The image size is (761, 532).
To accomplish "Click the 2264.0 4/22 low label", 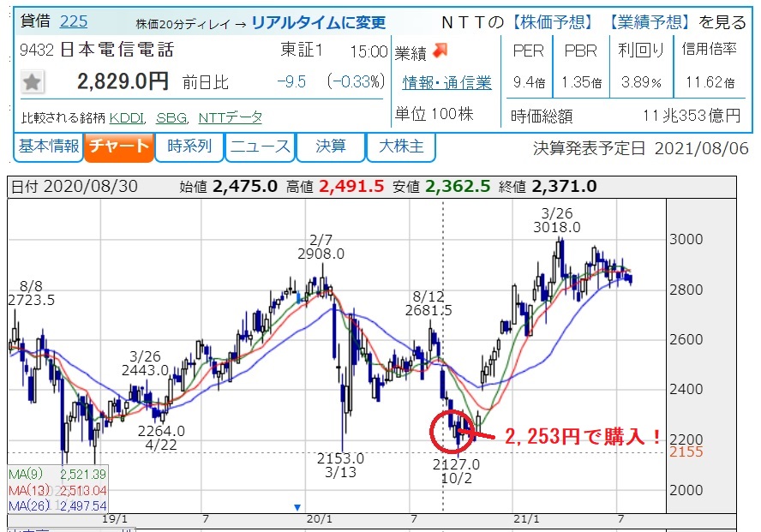I will click(161, 438).
